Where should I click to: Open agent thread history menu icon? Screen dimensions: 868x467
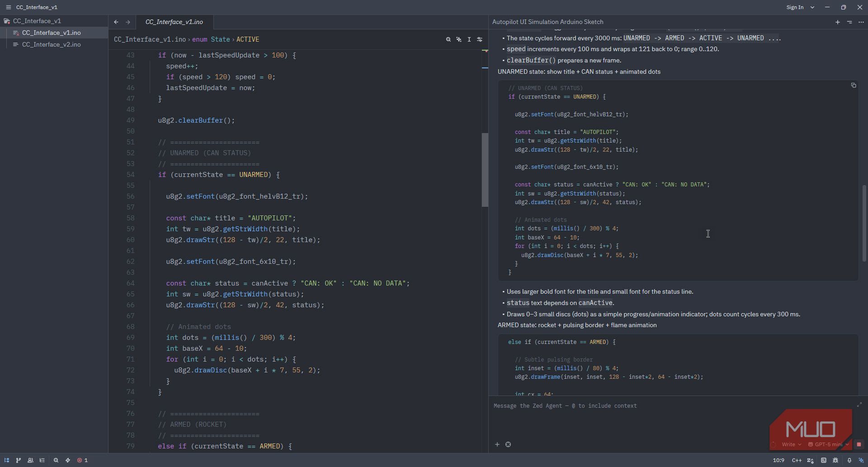click(x=849, y=22)
